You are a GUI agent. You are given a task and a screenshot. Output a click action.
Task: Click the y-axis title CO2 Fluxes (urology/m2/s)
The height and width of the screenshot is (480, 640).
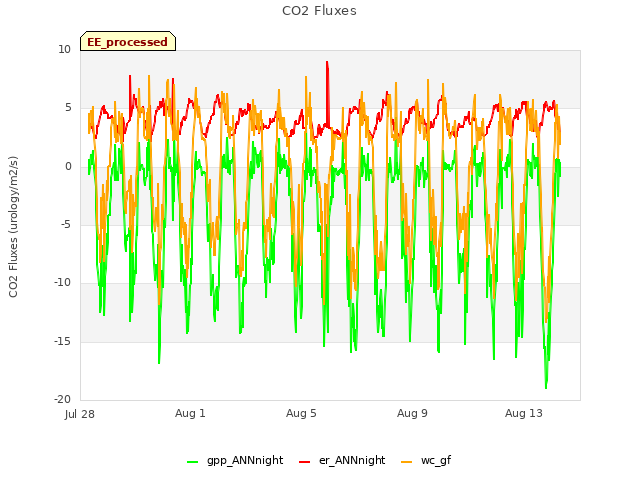(x=13, y=227)
